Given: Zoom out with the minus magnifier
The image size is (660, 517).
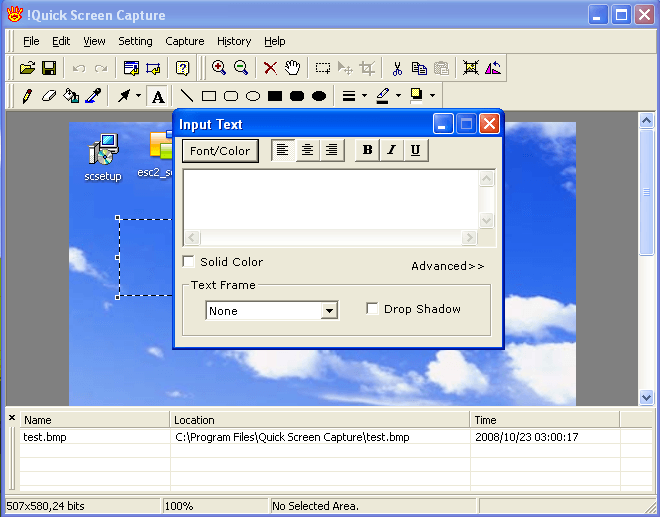Looking at the screenshot, I should [x=241, y=68].
